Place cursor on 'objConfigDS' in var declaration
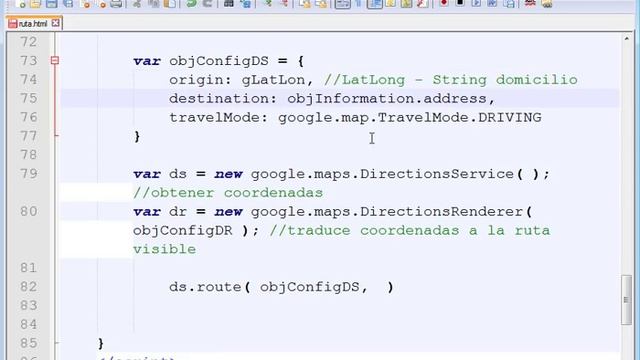This screenshot has width=640, height=360. [x=219, y=61]
